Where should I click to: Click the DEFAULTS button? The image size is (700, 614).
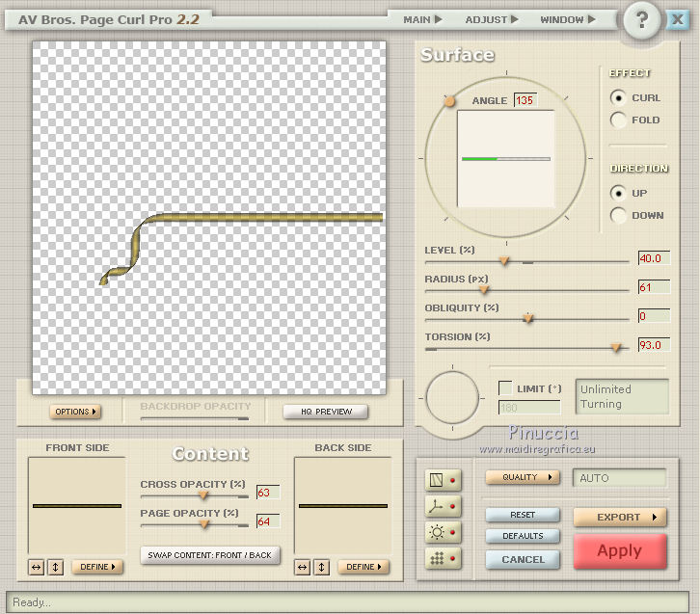(523, 536)
